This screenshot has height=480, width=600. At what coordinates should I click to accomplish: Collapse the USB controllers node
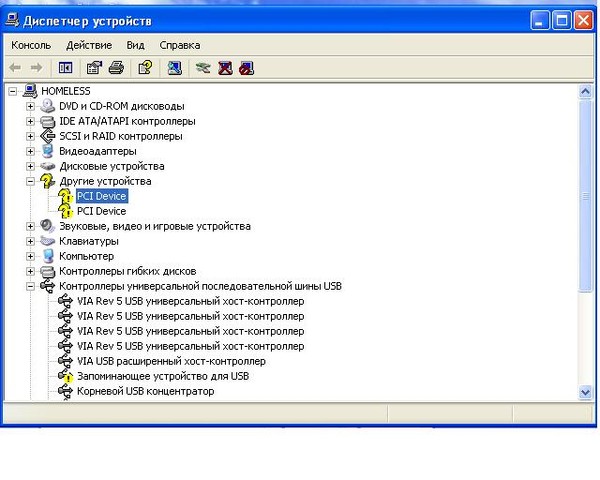pyautogui.click(x=30, y=286)
